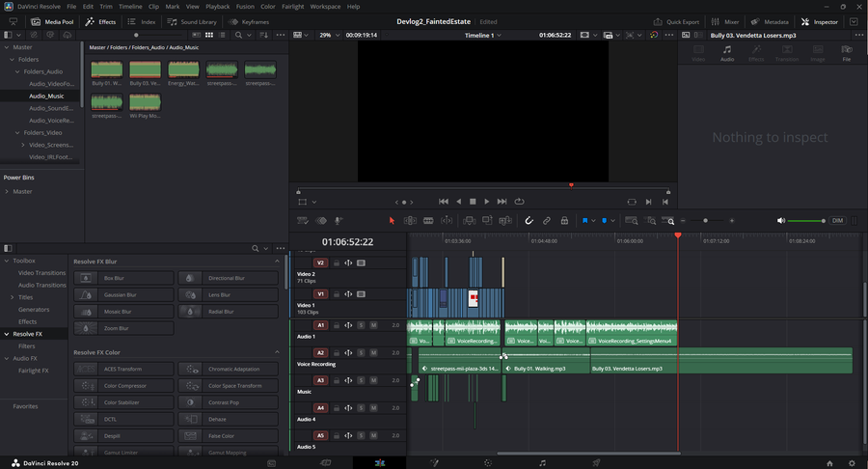This screenshot has width=868, height=469.
Task: Click the Loop playback button
Action: [x=520, y=202]
